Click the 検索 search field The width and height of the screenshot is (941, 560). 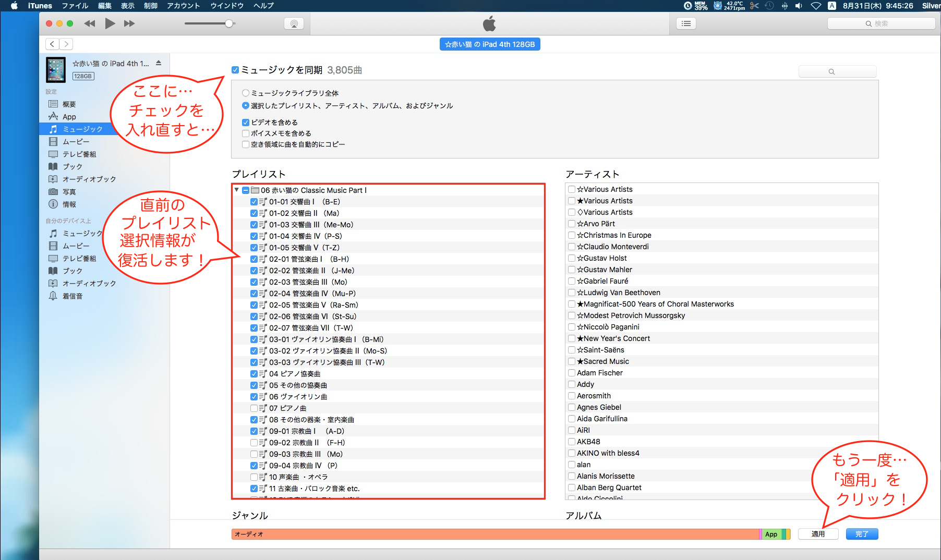pos(881,23)
